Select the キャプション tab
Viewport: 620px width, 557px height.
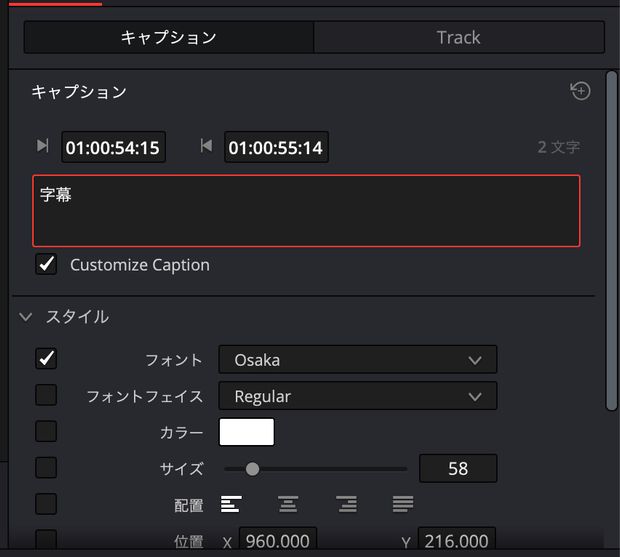pos(169,38)
